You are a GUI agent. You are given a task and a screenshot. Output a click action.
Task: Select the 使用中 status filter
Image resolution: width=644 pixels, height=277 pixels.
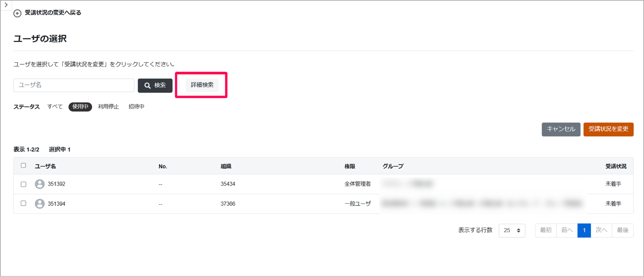click(80, 107)
